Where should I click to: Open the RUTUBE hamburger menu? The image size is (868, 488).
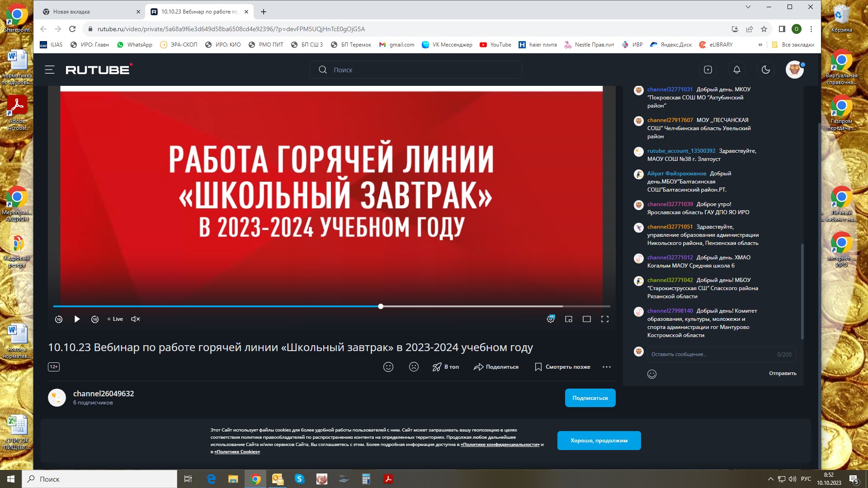[50, 70]
